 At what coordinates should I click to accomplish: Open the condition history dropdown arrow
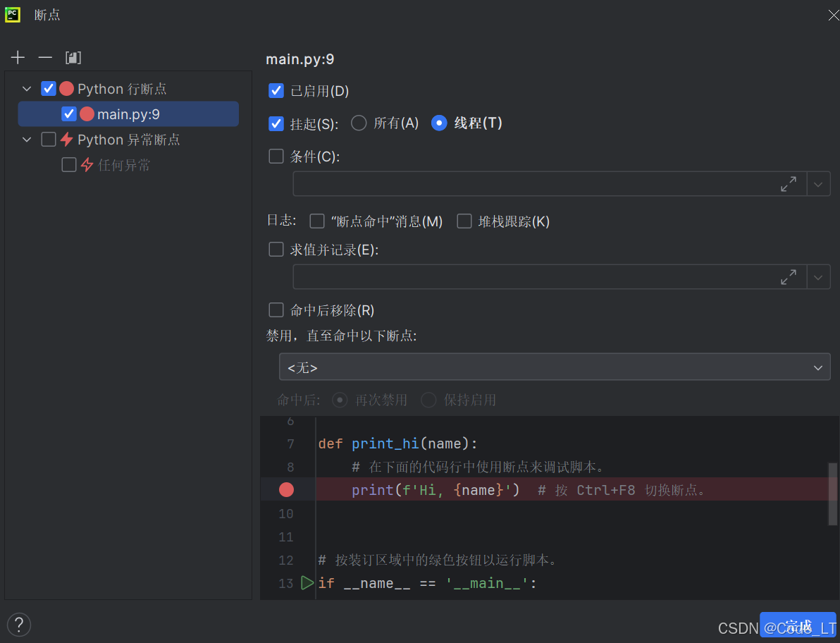(x=818, y=184)
